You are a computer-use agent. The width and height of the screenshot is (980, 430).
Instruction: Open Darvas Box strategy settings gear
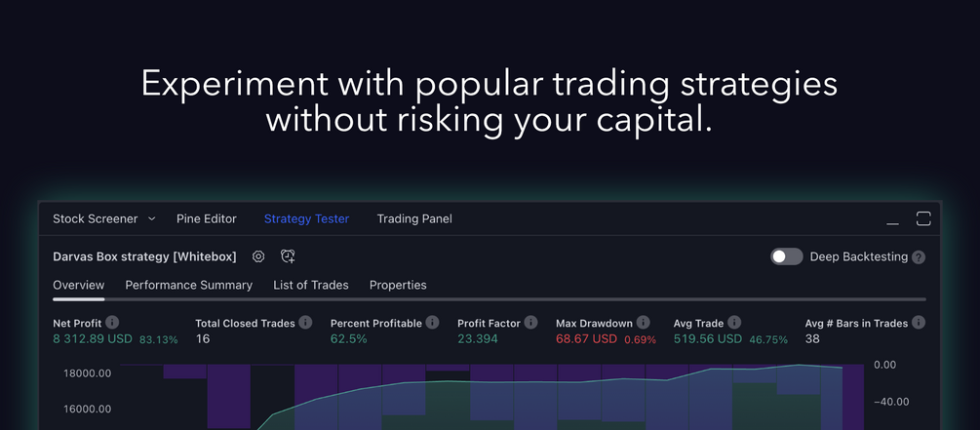258,256
